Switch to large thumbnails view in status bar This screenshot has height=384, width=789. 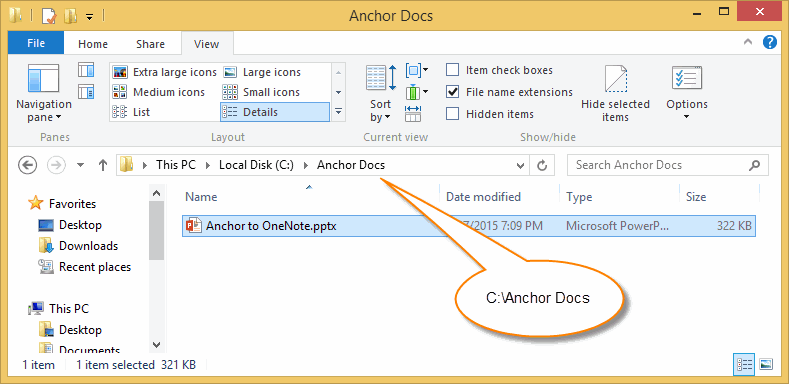[765, 364]
